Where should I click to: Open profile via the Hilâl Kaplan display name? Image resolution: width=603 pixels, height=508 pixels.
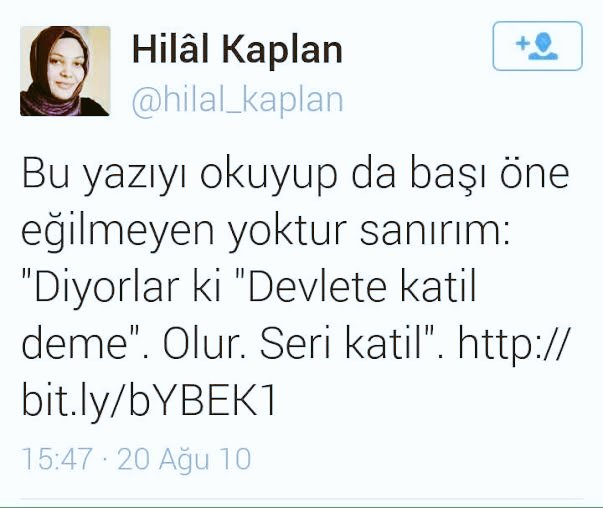pos(237,49)
